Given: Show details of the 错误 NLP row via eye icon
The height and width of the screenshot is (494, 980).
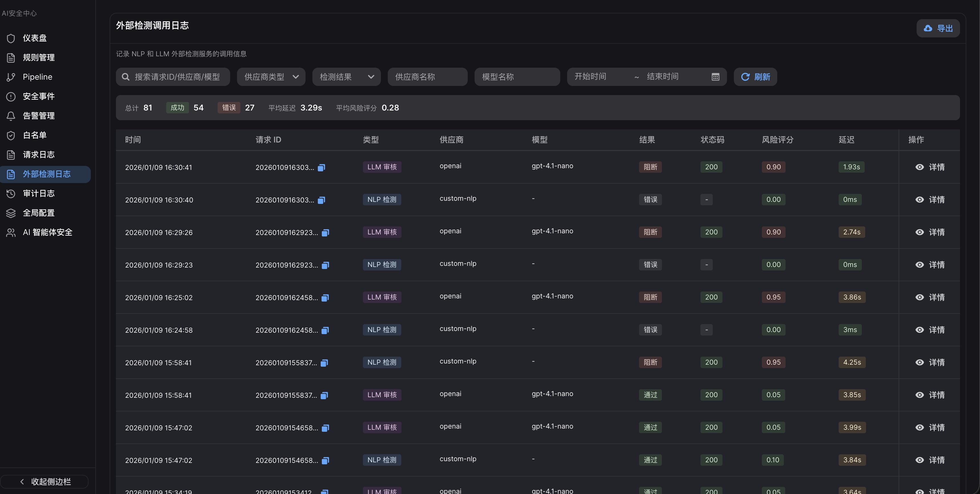Looking at the screenshot, I should point(920,199).
